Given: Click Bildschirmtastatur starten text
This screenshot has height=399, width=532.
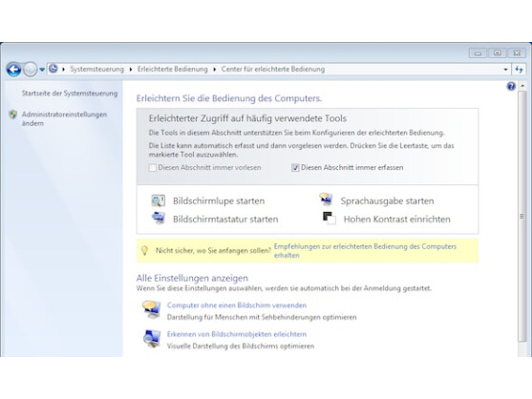Looking at the screenshot, I should click(225, 220).
